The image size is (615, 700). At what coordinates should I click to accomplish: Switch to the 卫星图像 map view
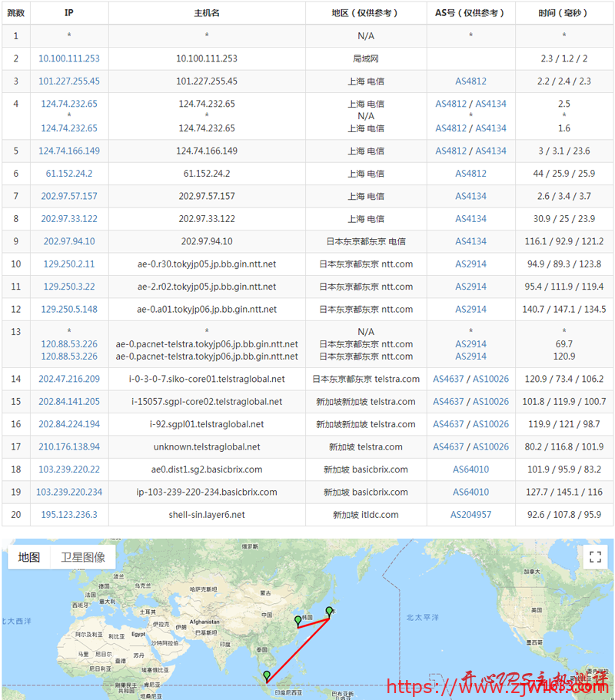click(x=83, y=556)
